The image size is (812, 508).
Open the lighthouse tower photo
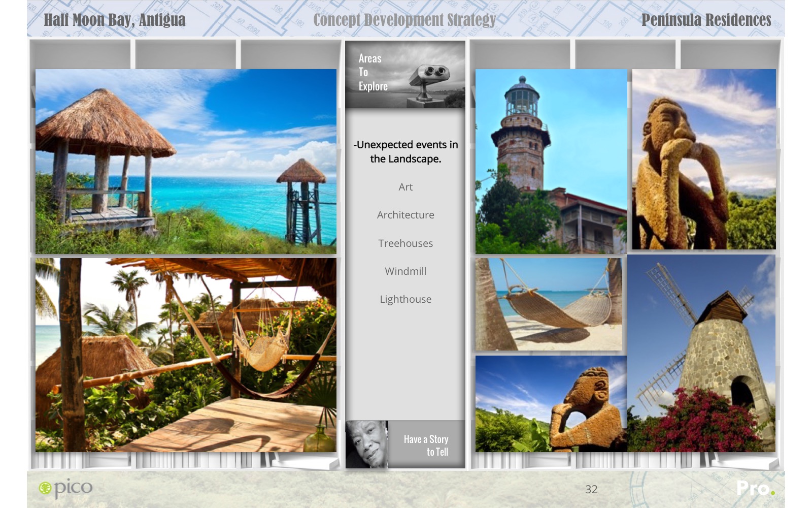[551, 162]
